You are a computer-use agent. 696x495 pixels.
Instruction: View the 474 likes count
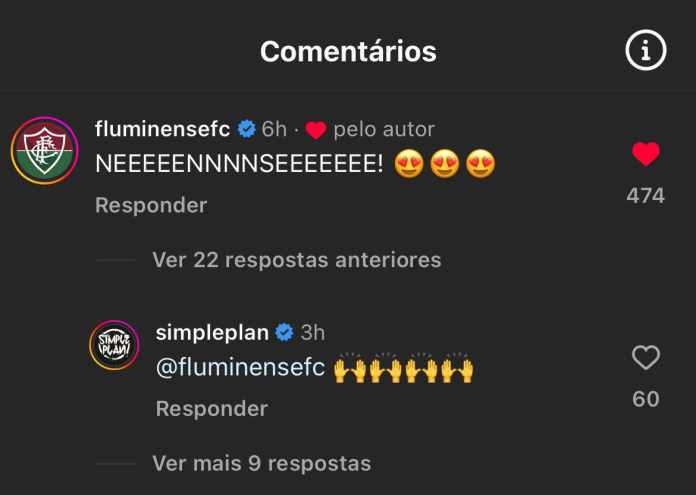pyautogui.click(x=645, y=195)
